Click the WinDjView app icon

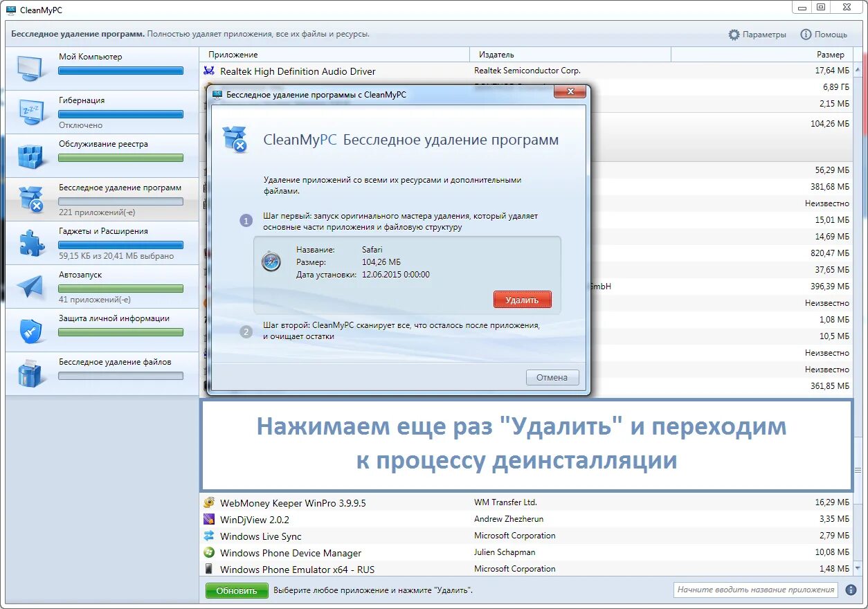(209, 519)
